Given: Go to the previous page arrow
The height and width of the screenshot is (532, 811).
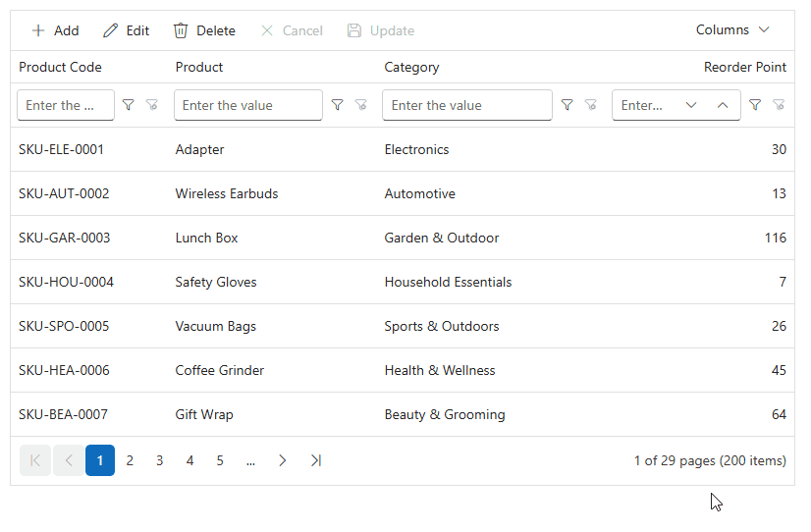Looking at the screenshot, I should click(x=69, y=460).
